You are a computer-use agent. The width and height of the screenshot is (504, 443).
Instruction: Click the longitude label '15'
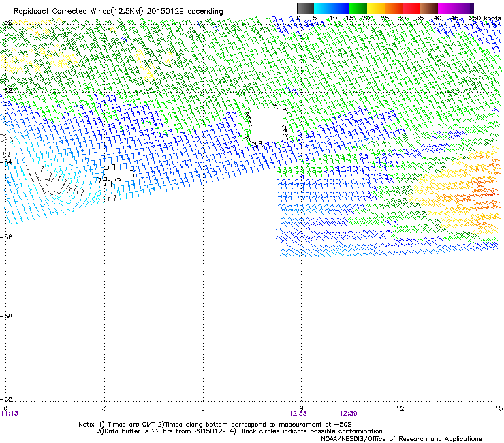499,408
